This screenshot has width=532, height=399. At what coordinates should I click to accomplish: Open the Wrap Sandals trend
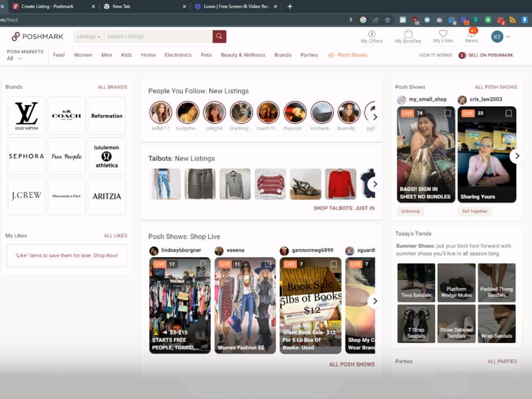point(497,323)
